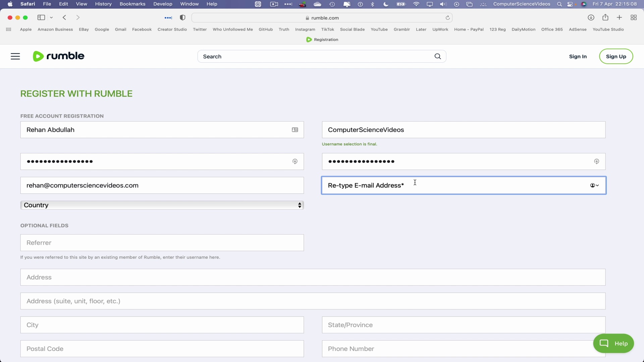Open the Country dropdown
This screenshot has height=362, width=644.
162,205
